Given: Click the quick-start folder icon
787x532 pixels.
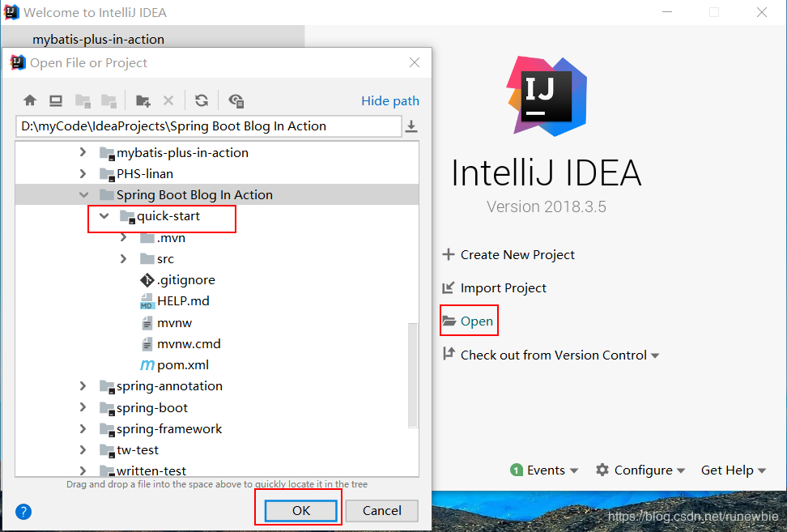Looking at the screenshot, I should pyautogui.click(x=127, y=216).
